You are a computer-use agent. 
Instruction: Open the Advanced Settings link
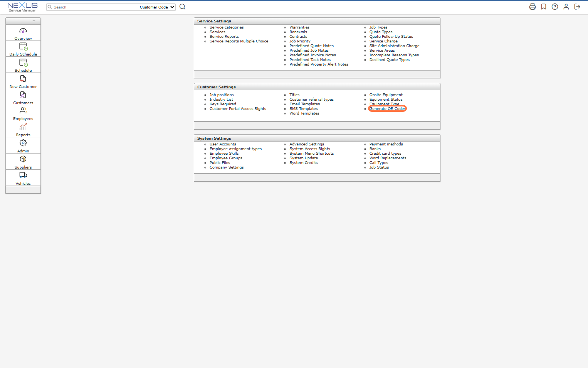coord(307,144)
